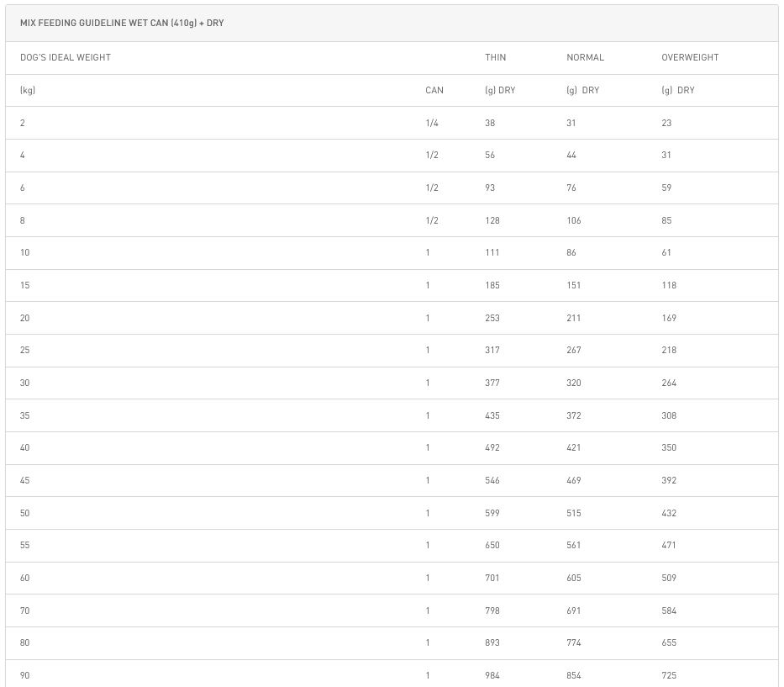Select the THIN column header

pos(496,58)
